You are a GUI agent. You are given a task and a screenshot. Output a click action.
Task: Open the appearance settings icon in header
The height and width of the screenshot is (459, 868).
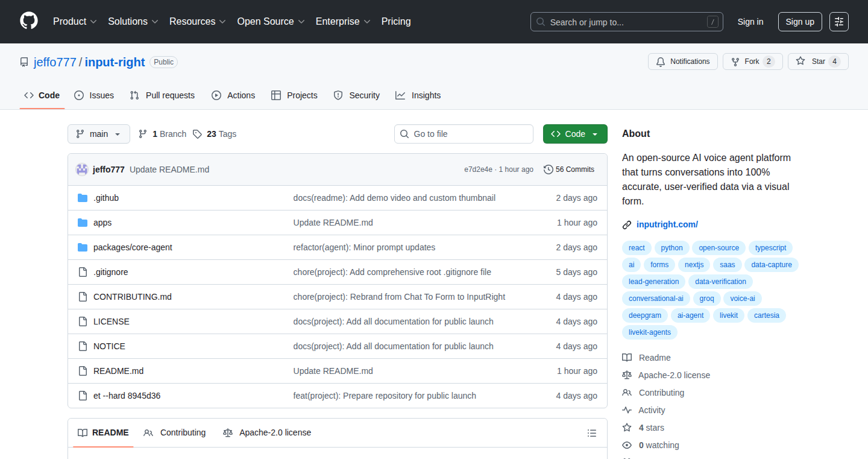pyautogui.click(x=839, y=22)
